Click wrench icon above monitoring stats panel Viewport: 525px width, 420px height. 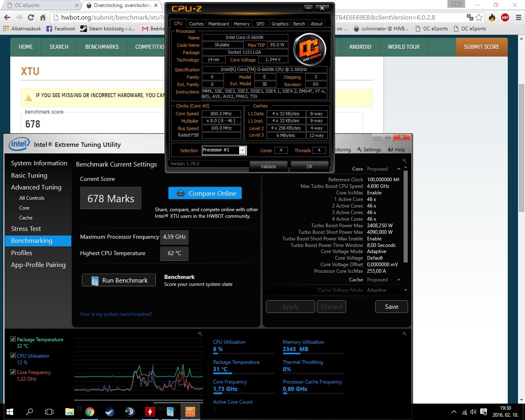click(x=404, y=333)
